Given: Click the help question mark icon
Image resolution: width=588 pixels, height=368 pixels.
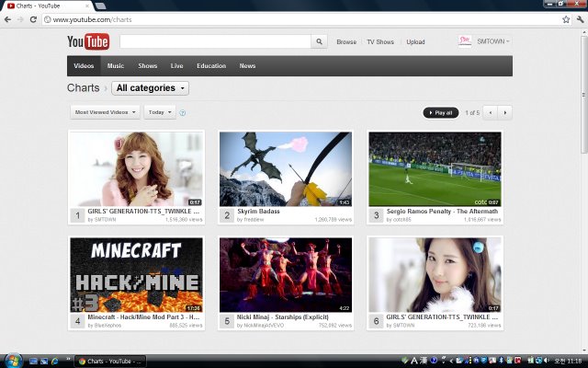Looking at the screenshot, I should click(182, 112).
